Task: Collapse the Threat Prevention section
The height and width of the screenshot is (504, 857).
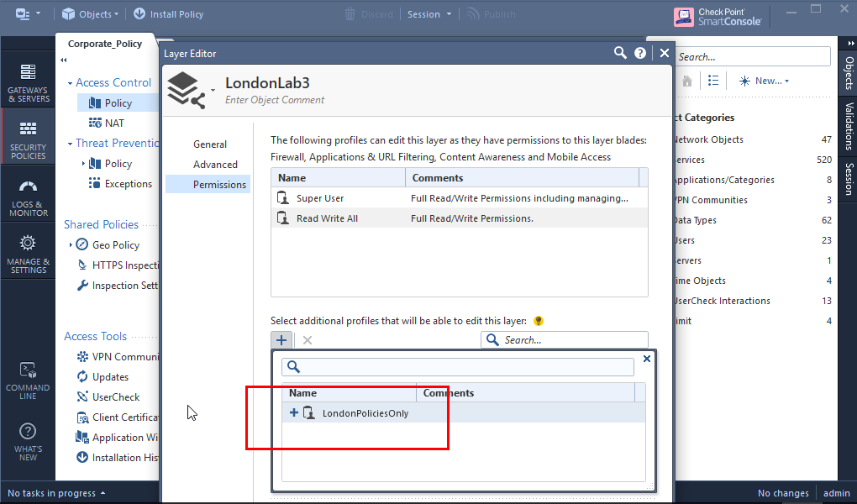Action: 70,144
